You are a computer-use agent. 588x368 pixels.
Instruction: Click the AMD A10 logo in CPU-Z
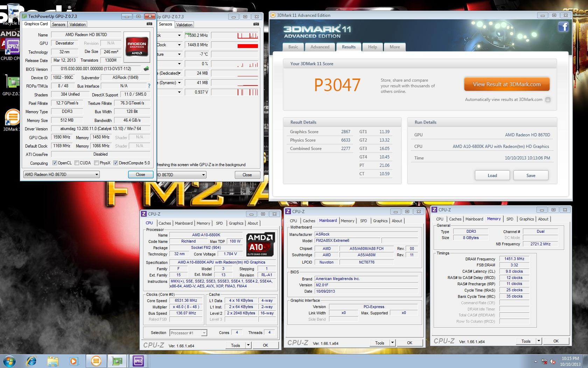[261, 244]
